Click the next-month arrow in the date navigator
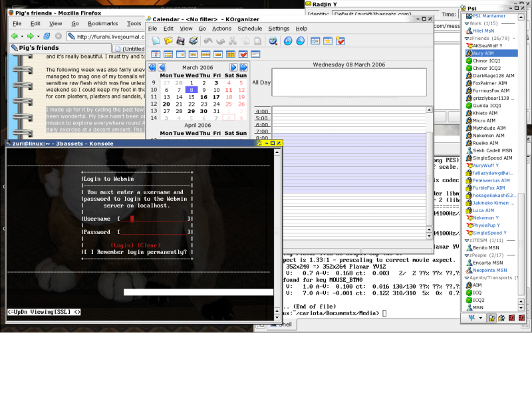Viewport: 532px width, 399px height. 233,66
